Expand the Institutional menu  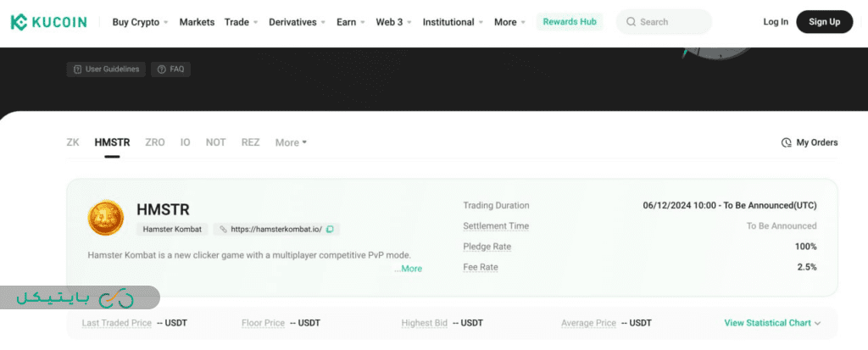coord(453,22)
